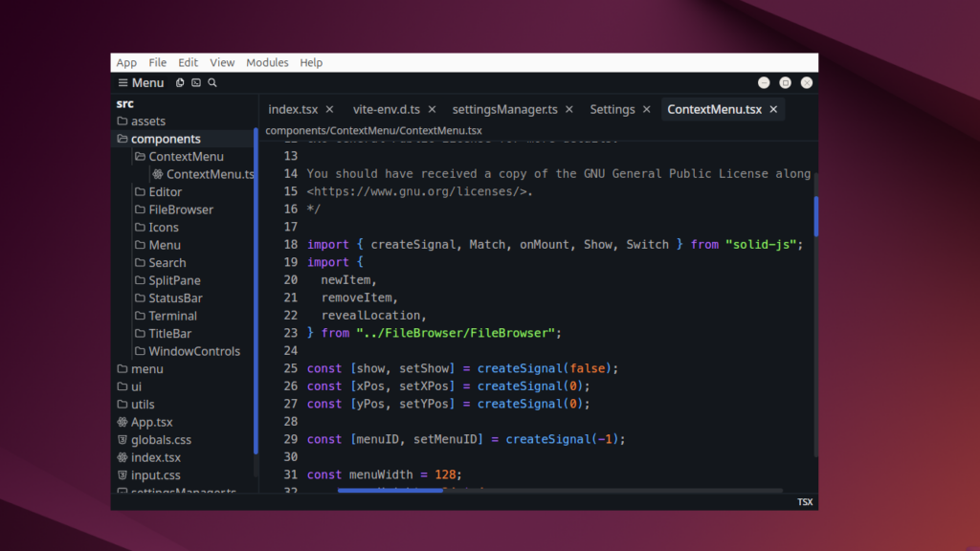Click the horizontal scrollbar below the code
The image size is (980, 551).
click(390, 491)
